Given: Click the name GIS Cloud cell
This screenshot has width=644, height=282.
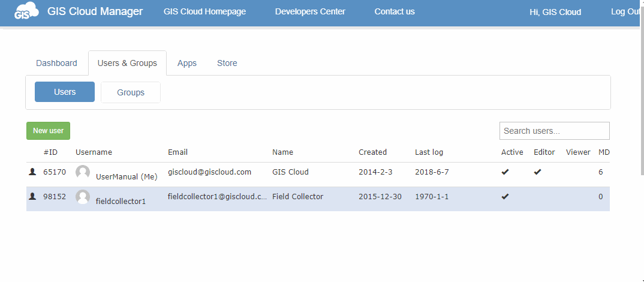Looking at the screenshot, I should (x=290, y=172).
